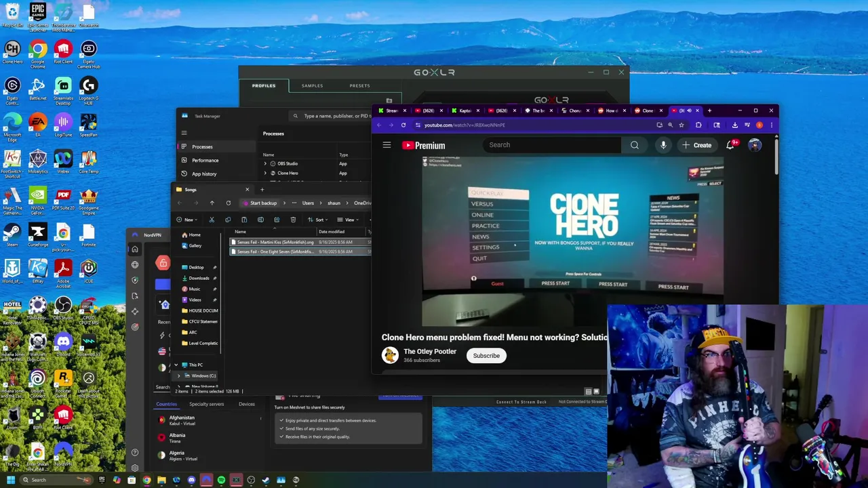Click Start backup in Explorer address bar
The height and width of the screenshot is (488, 868).
(259, 203)
